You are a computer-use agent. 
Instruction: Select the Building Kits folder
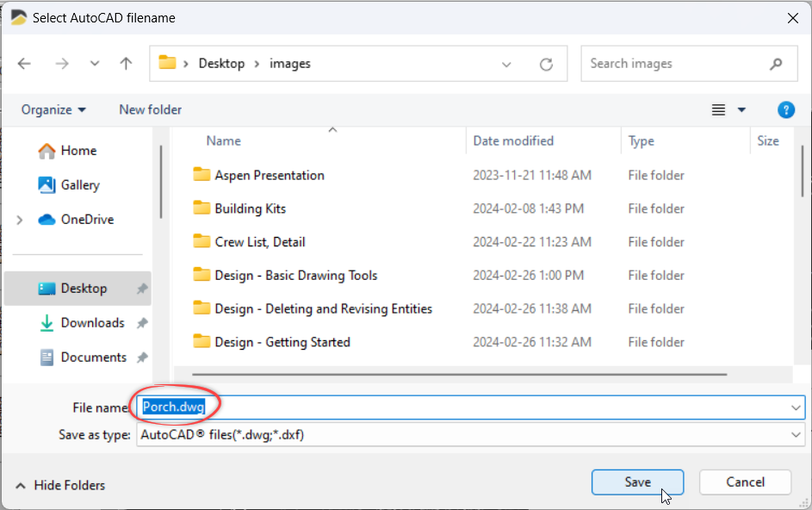click(250, 208)
